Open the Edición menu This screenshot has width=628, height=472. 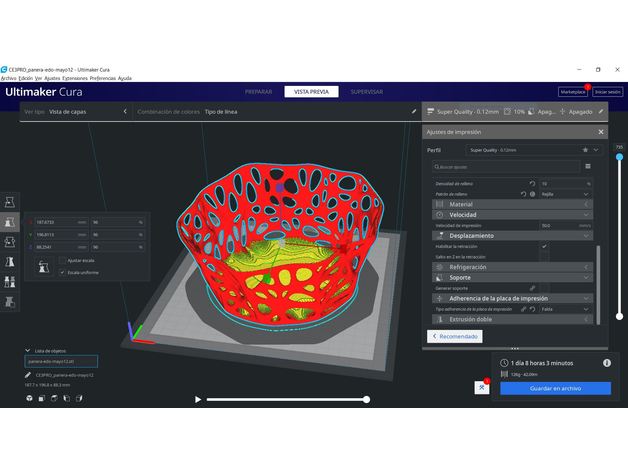click(x=26, y=78)
